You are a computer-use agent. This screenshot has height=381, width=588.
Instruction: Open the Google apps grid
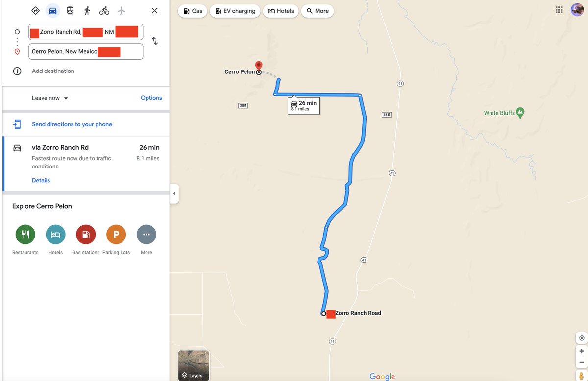click(x=559, y=10)
